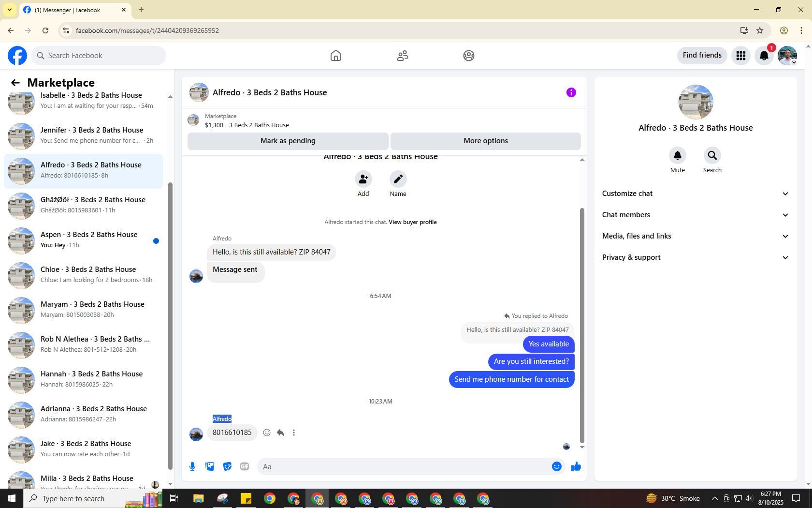Viewport: 812px width, 508px height.
Task: Choose a GIF icon
Action: (x=245, y=466)
